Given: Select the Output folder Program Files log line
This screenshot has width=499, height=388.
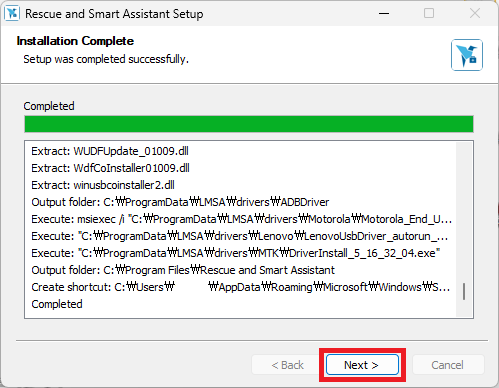Looking at the screenshot, I should click(x=183, y=270).
